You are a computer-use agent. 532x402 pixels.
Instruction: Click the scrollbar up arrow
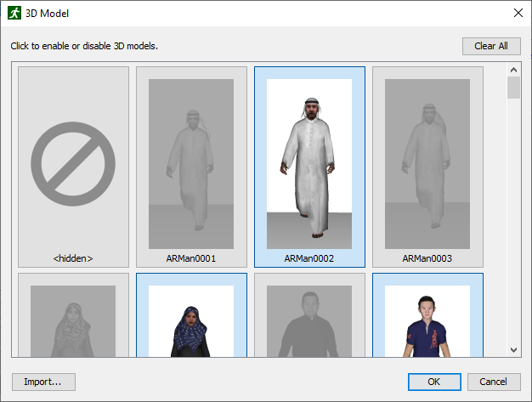coord(513,70)
